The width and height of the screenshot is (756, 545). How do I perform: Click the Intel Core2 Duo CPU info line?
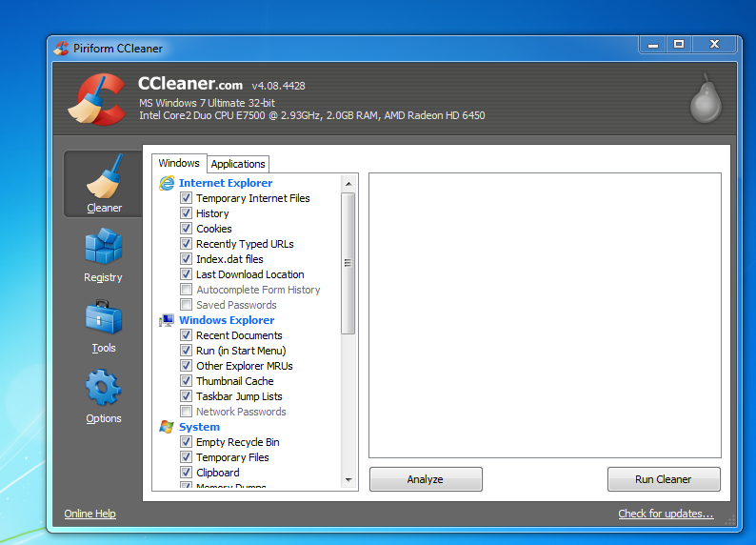tap(312, 115)
